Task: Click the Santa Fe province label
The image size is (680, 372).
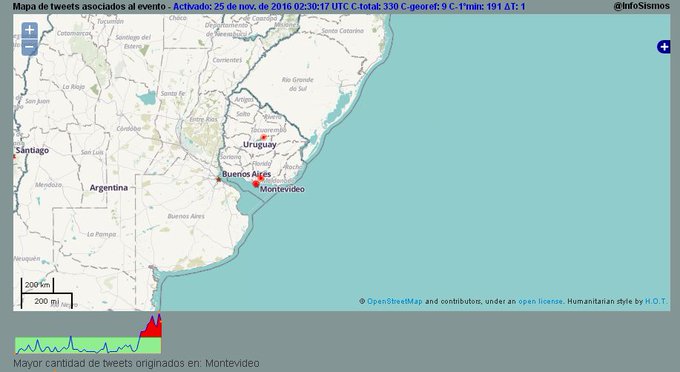Action: [173, 93]
